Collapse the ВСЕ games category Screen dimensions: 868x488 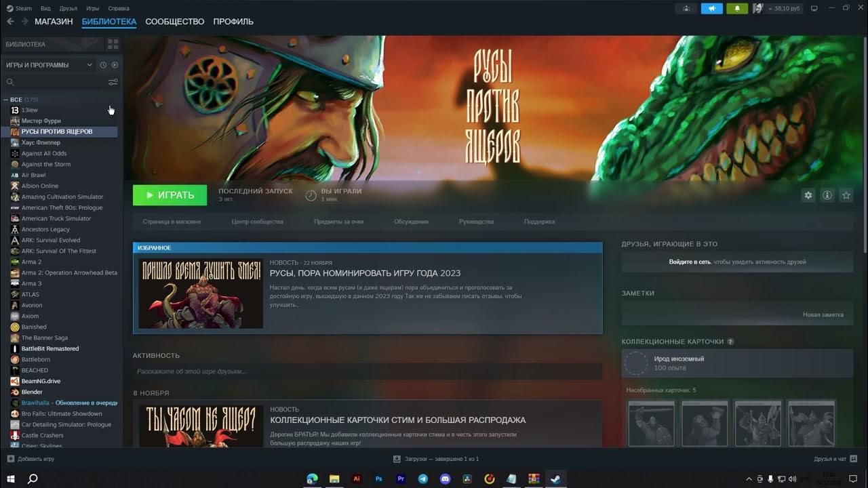point(6,100)
